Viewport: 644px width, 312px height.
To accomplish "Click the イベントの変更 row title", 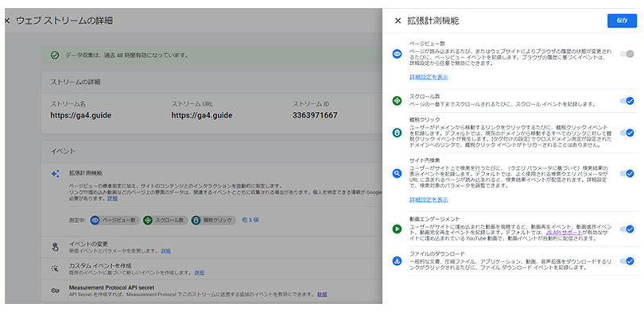I will (x=89, y=244).
